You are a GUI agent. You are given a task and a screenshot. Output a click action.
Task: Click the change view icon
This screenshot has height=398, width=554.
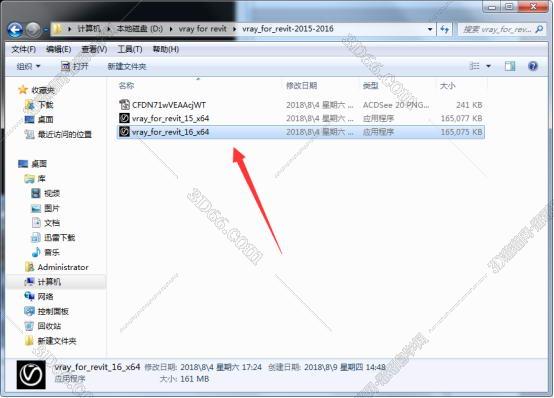pyautogui.click(x=474, y=66)
